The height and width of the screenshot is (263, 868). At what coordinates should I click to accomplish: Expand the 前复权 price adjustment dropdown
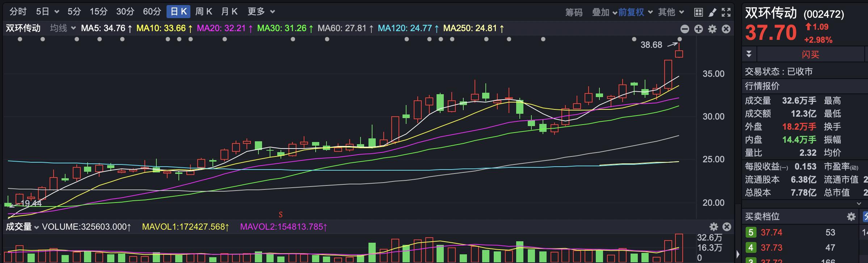635,12
